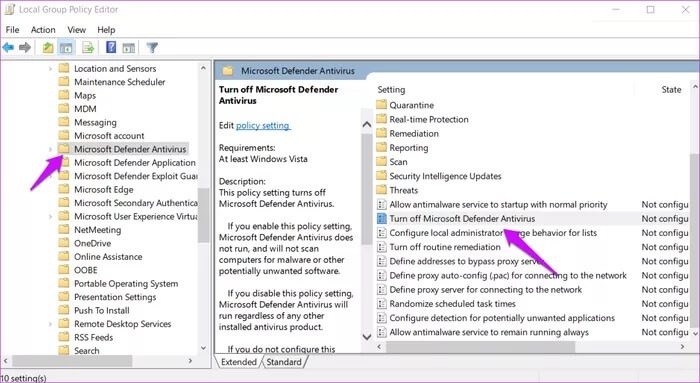This screenshot has height=383, width=700.
Task: Expand the Remote Desktop Services tree node
Action: click(x=50, y=324)
